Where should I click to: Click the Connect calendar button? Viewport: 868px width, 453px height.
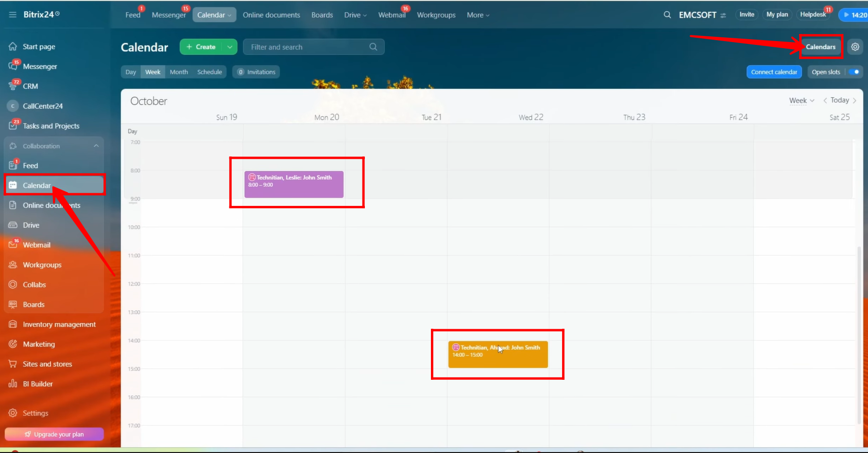click(x=774, y=72)
